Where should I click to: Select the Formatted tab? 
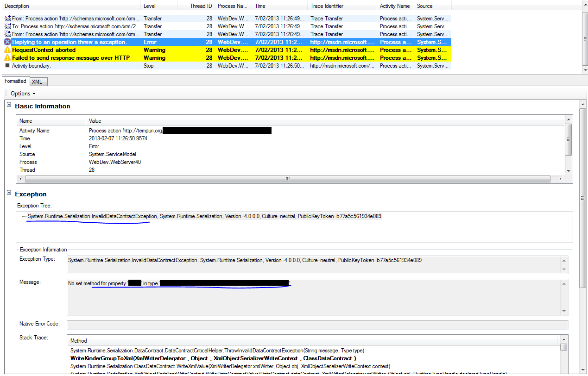click(15, 81)
